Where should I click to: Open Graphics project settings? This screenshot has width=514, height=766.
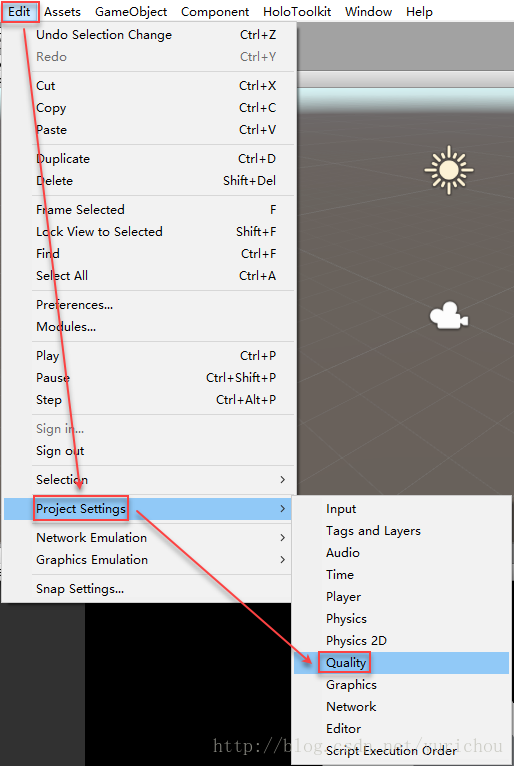point(401,684)
